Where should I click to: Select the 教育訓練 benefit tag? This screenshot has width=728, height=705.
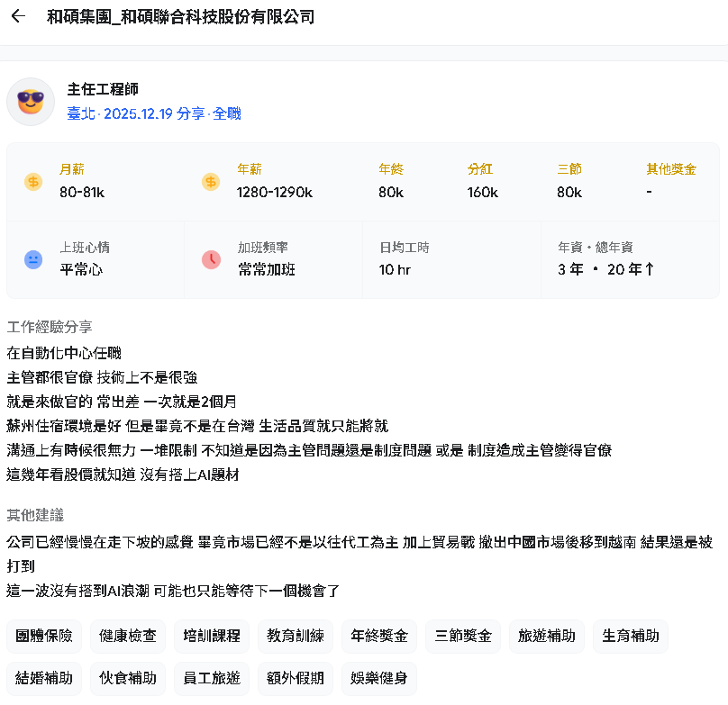pyautogui.click(x=296, y=636)
